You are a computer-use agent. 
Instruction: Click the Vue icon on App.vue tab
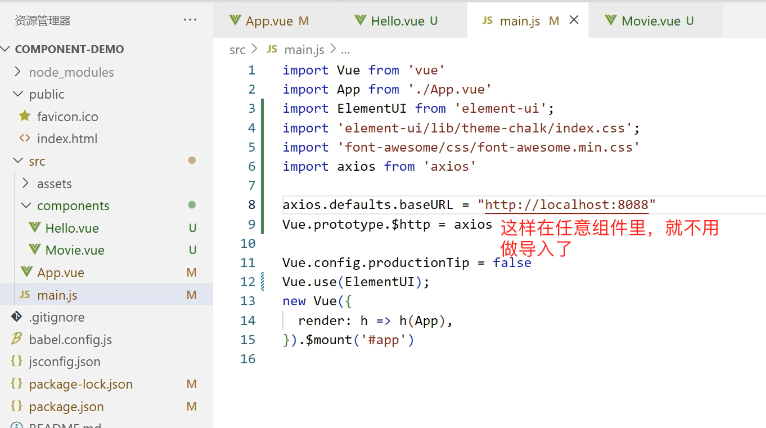(x=235, y=21)
